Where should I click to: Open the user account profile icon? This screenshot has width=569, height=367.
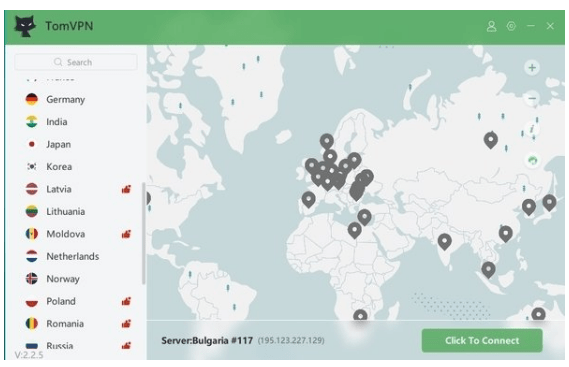tap(491, 26)
